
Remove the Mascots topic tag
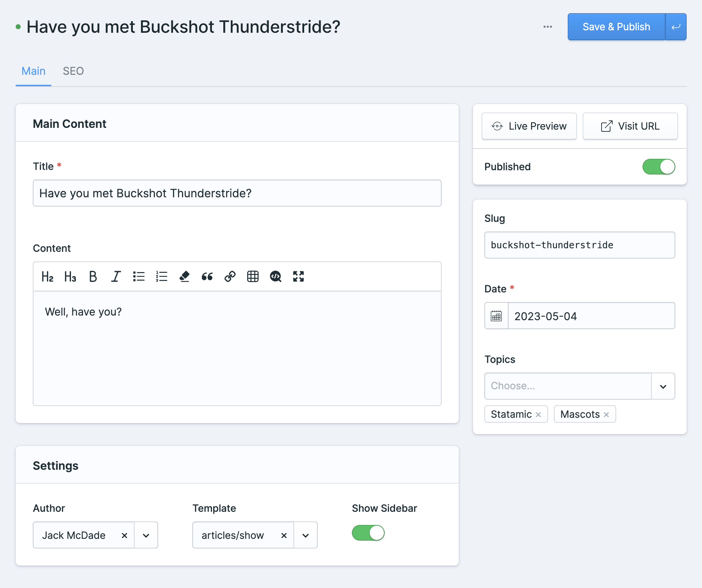(606, 415)
